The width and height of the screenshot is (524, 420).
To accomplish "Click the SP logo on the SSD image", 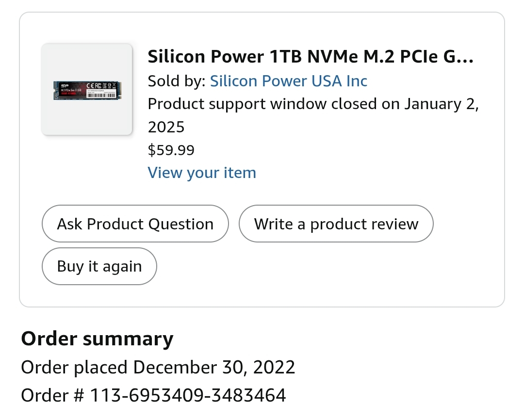I will point(64,86).
